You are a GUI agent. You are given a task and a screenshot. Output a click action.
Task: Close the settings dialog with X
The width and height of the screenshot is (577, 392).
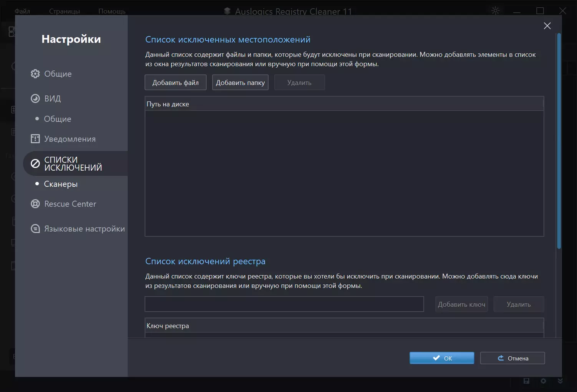pyautogui.click(x=547, y=26)
